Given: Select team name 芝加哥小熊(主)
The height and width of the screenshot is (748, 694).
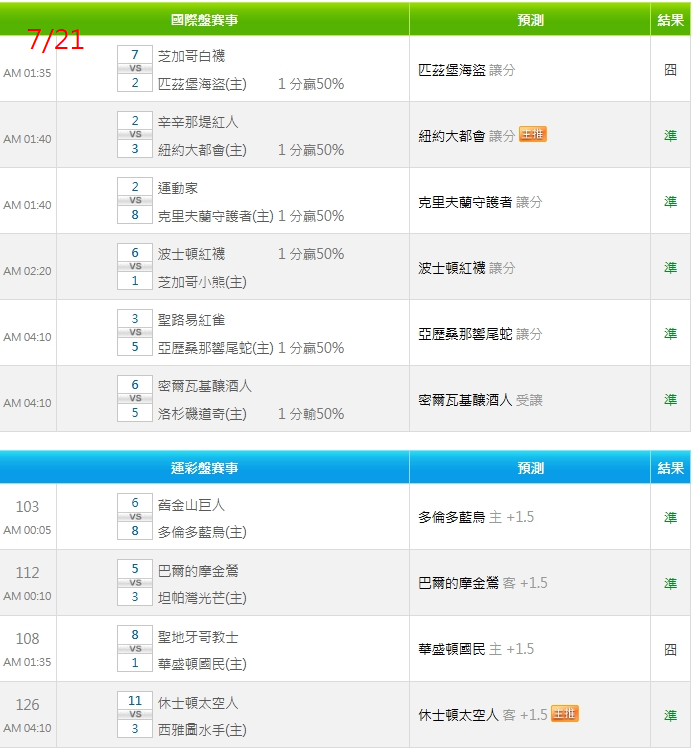Looking at the screenshot, I should pos(202,282).
